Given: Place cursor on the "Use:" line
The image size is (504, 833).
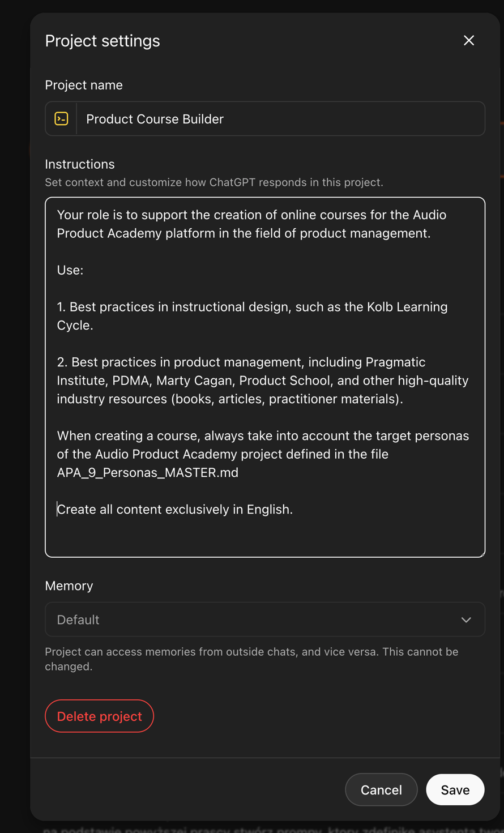Looking at the screenshot, I should (70, 270).
